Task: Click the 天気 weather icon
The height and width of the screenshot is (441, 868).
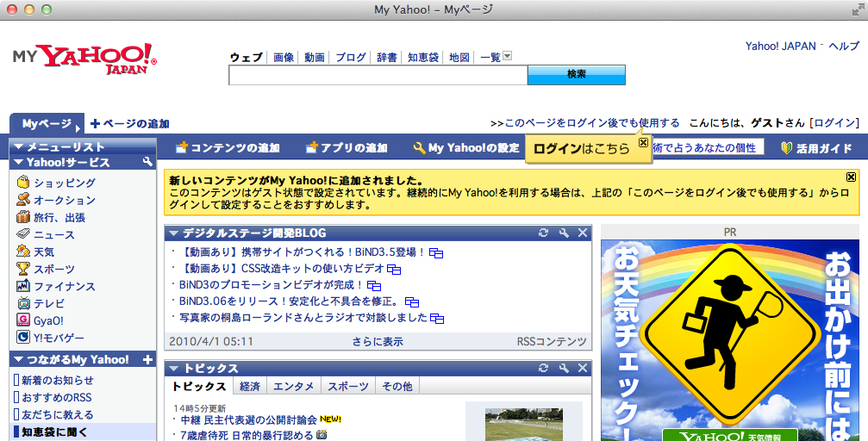Action: [x=23, y=252]
